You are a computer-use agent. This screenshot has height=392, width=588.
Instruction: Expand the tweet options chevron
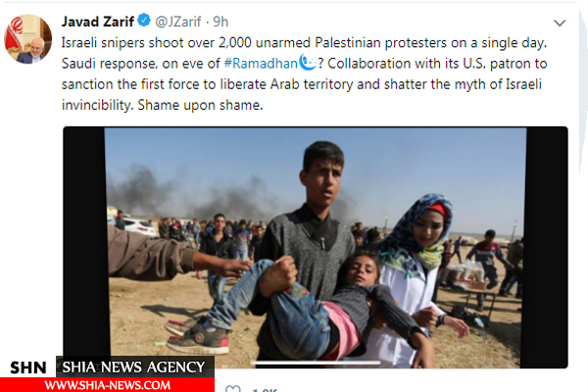pos(560,23)
